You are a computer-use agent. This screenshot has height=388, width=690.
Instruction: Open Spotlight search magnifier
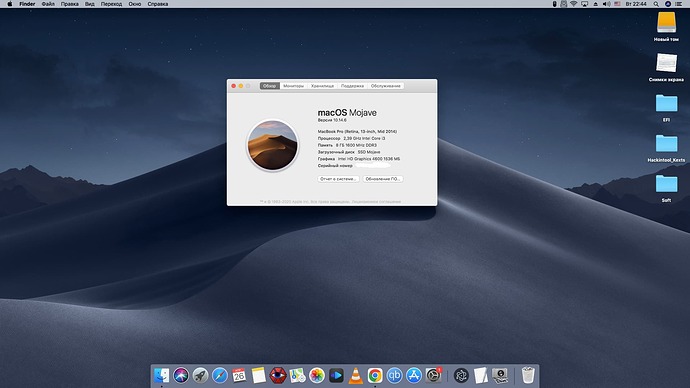656,4
